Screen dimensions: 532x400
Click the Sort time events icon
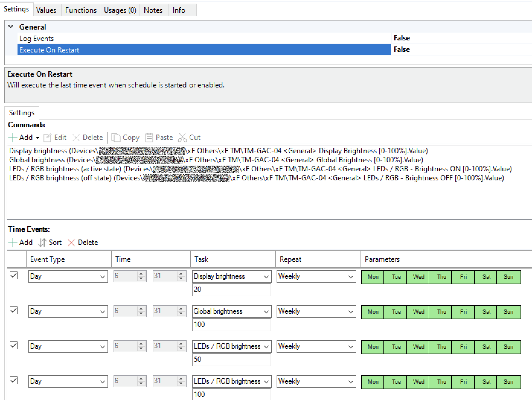coord(42,243)
